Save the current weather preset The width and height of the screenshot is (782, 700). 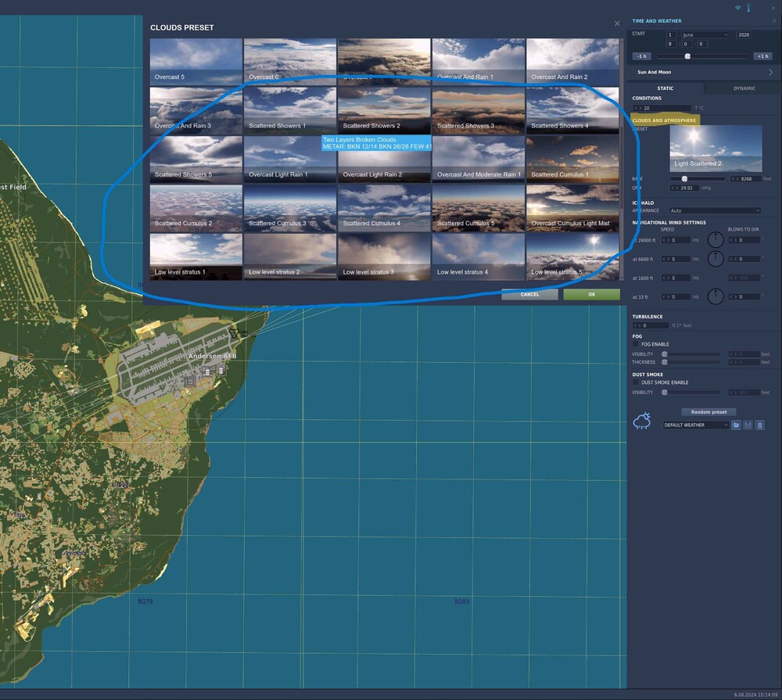pyautogui.click(x=748, y=425)
